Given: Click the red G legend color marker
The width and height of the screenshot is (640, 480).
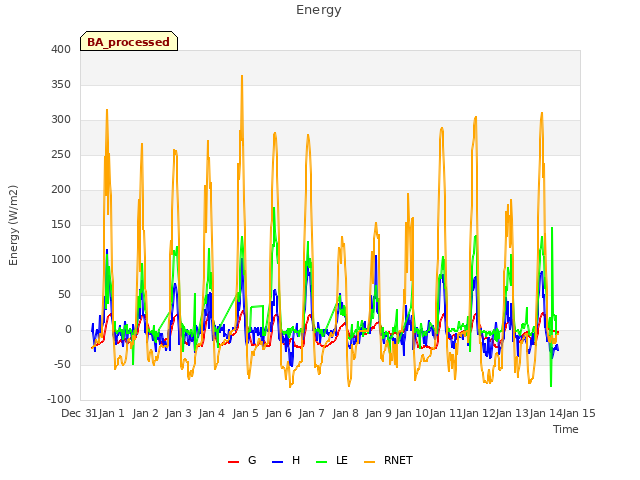Looking at the screenshot, I should click(x=233, y=462).
